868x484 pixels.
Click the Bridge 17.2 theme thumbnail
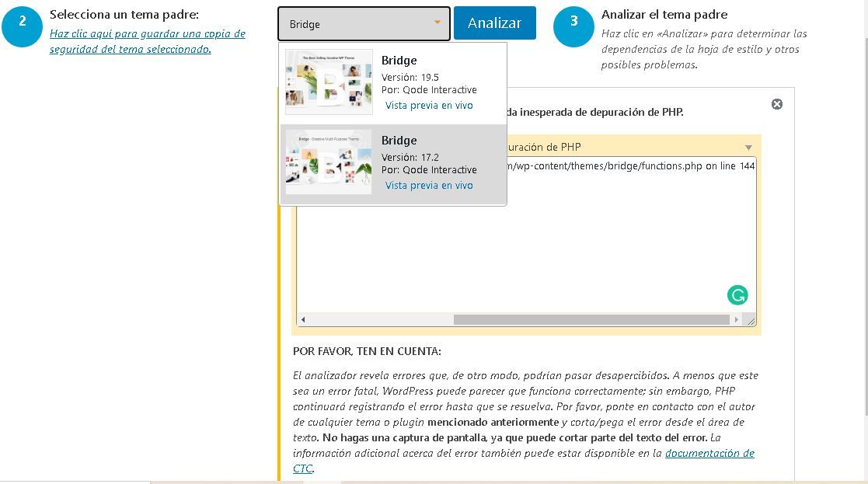[x=329, y=162]
